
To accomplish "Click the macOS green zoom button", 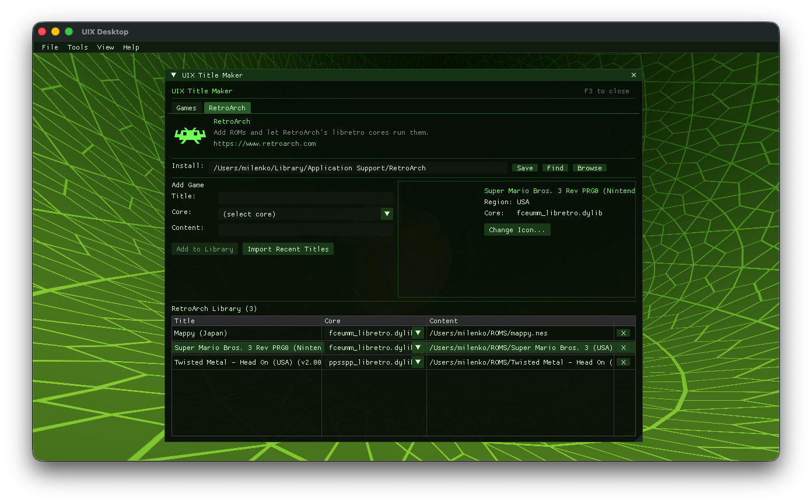I will click(x=69, y=32).
